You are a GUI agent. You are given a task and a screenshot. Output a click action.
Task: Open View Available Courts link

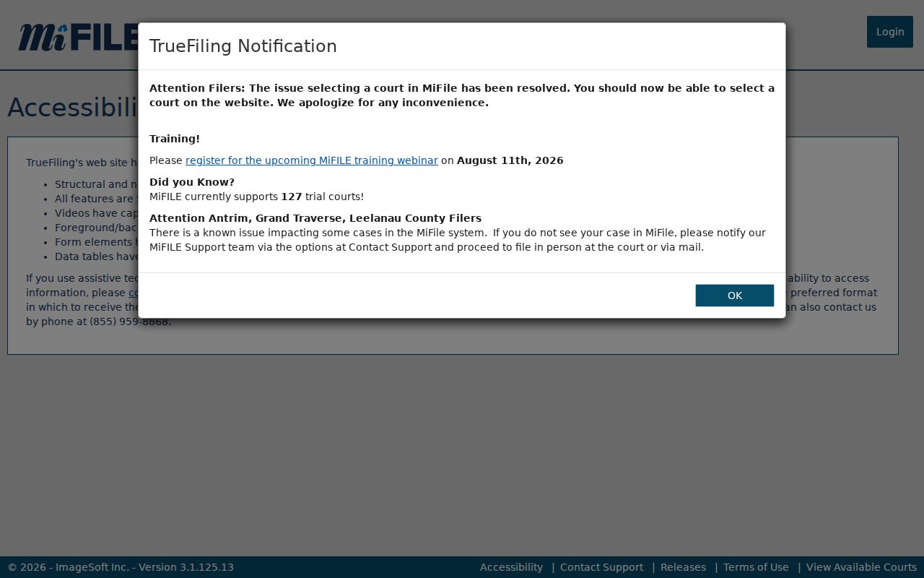click(x=861, y=567)
